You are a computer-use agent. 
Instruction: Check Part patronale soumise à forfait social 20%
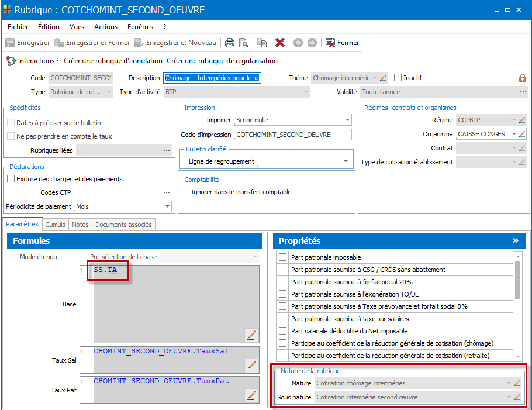pyautogui.click(x=282, y=282)
